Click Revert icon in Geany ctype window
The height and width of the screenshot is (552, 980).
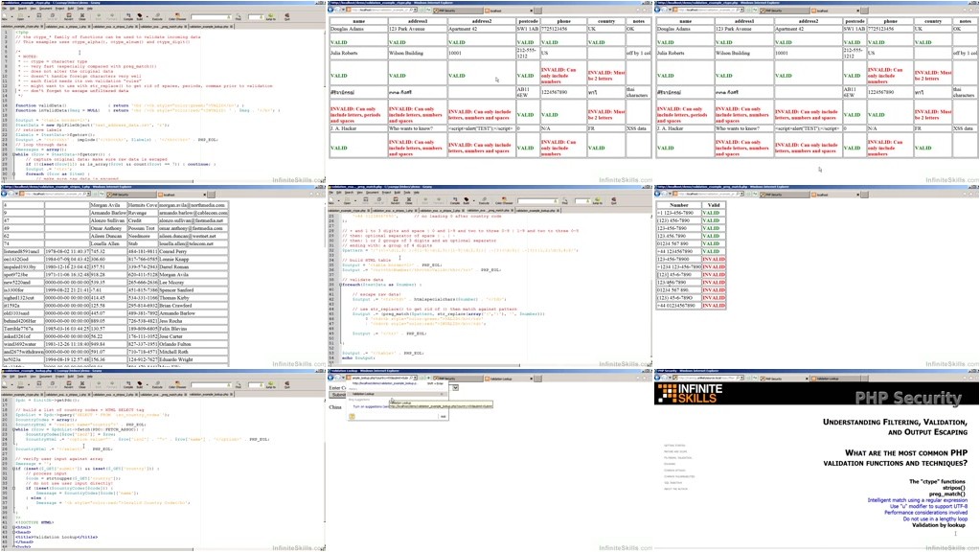[x=68, y=16]
